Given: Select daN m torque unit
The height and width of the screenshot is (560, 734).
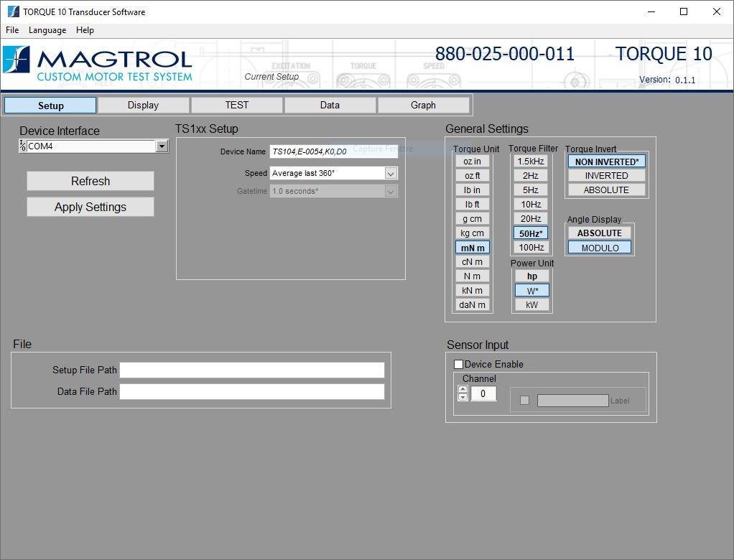Looking at the screenshot, I should [473, 304].
